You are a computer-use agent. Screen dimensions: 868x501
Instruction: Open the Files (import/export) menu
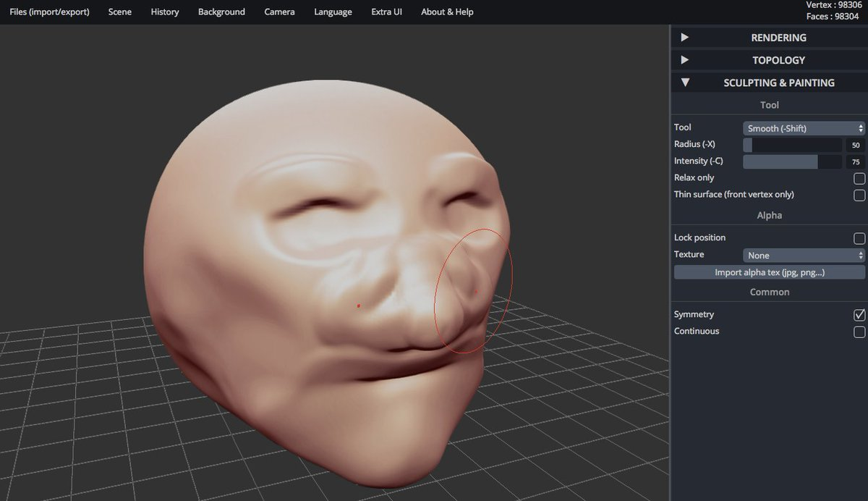pos(50,12)
